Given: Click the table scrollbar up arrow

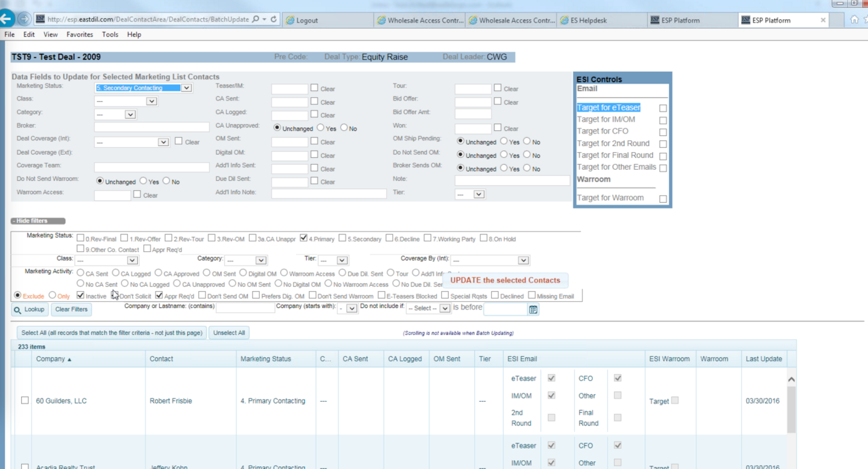Looking at the screenshot, I should tap(791, 379).
